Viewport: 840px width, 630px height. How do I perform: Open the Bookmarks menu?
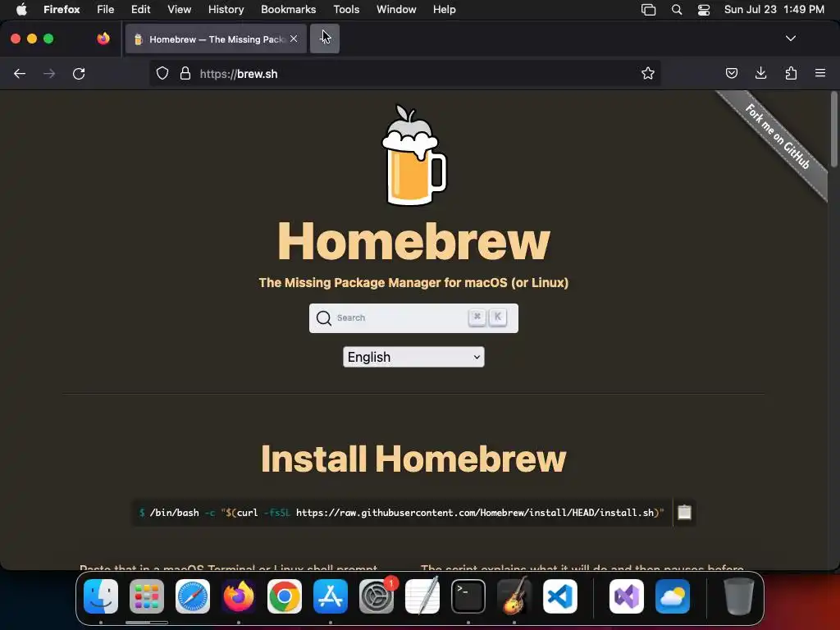coord(288,9)
